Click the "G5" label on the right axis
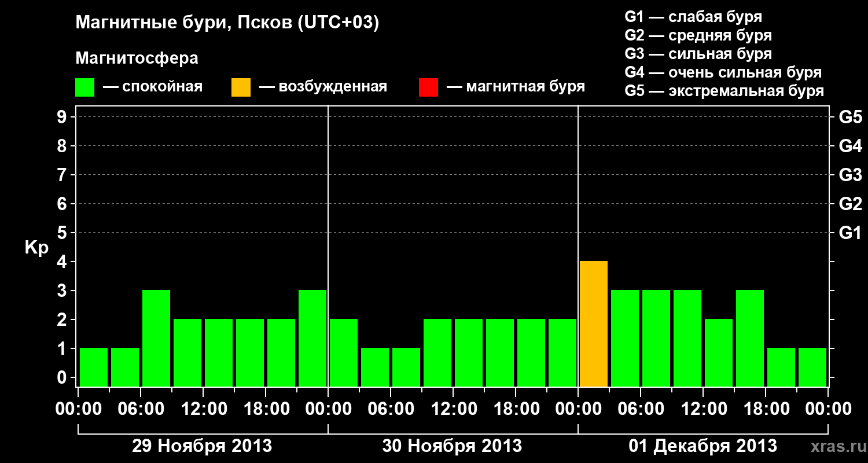The image size is (868, 463). tap(850, 117)
